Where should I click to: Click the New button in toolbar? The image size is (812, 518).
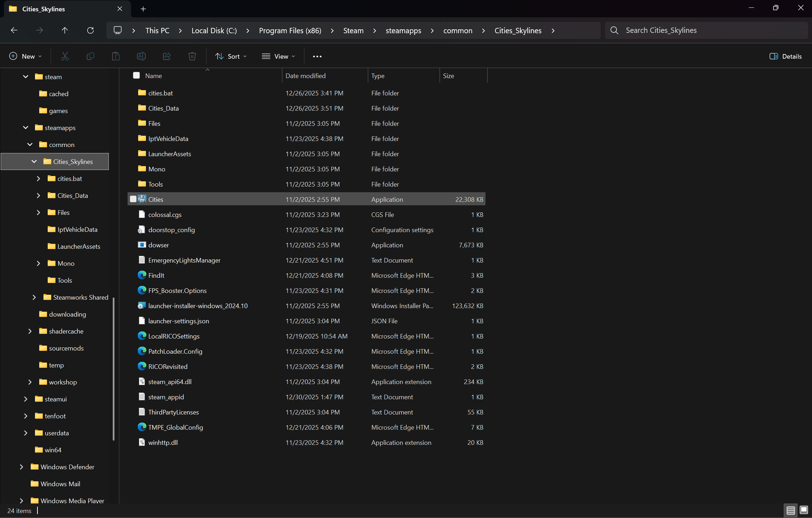[25, 56]
